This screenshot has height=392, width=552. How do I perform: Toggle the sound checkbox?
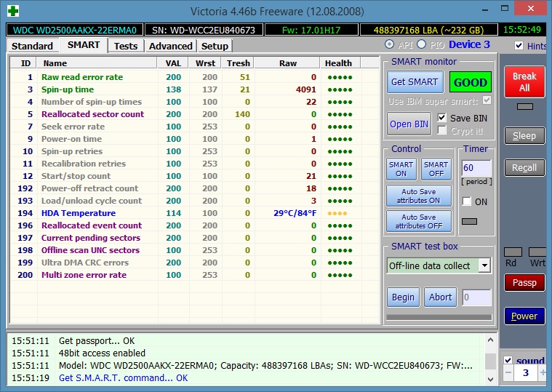(x=508, y=360)
